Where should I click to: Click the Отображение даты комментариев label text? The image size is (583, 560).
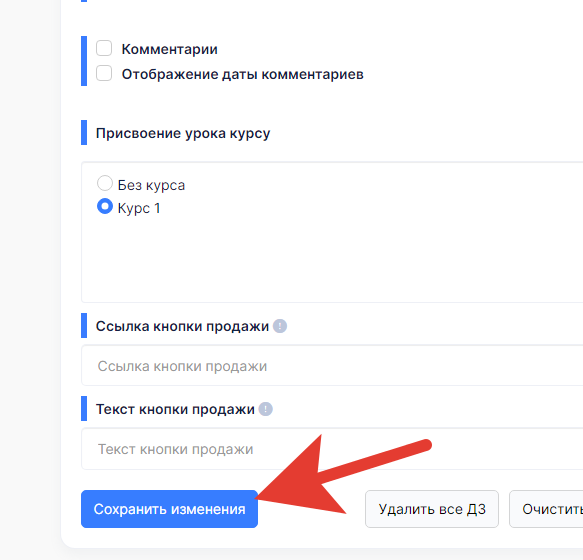(x=242, y=74)
